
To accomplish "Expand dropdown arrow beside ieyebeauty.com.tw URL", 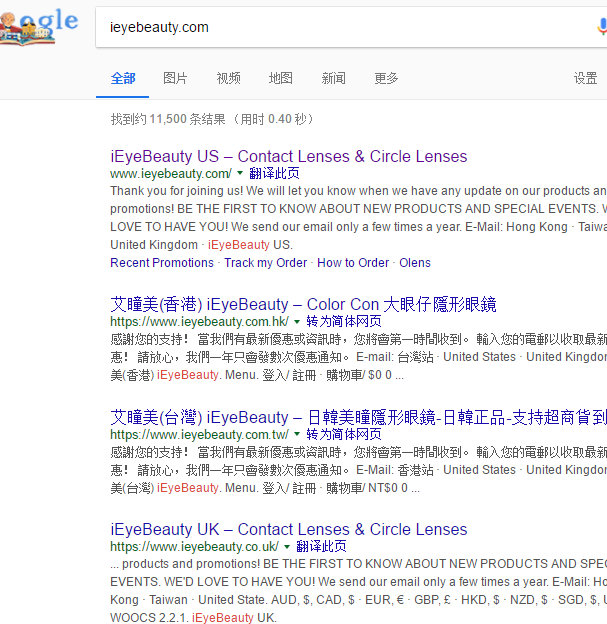I will pyautogui.click(x=297, y=434).
